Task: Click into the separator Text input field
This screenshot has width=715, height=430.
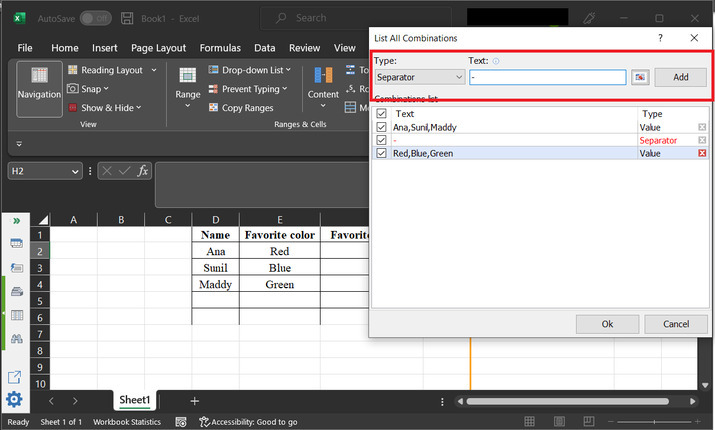Action: click(546, 77)
